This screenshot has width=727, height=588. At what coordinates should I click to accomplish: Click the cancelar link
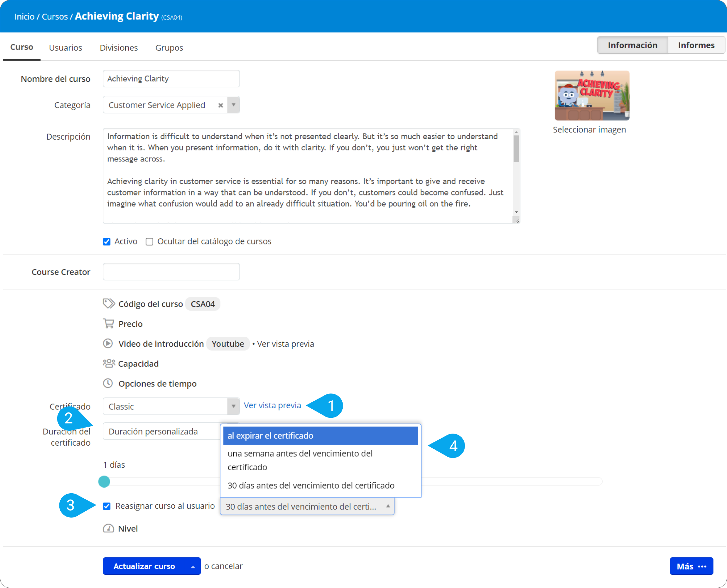(x=227, y=566)
